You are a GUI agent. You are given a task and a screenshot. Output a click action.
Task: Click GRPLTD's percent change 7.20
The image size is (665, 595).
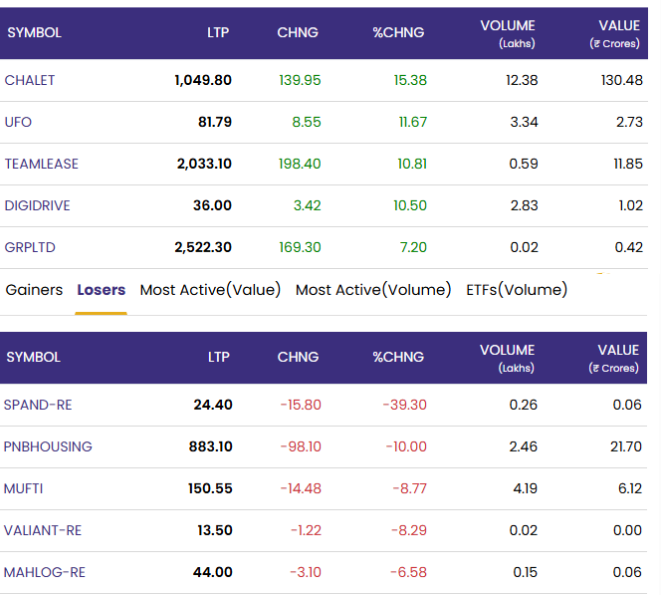414,247
